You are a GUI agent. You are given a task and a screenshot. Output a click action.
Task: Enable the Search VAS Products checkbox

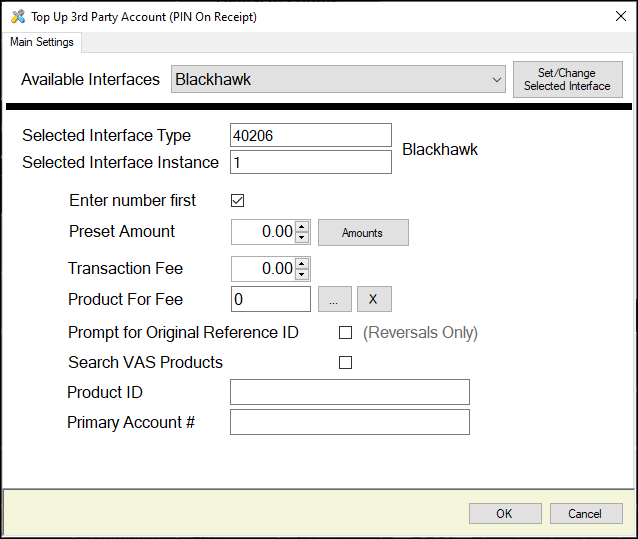[x=346, y=363]
